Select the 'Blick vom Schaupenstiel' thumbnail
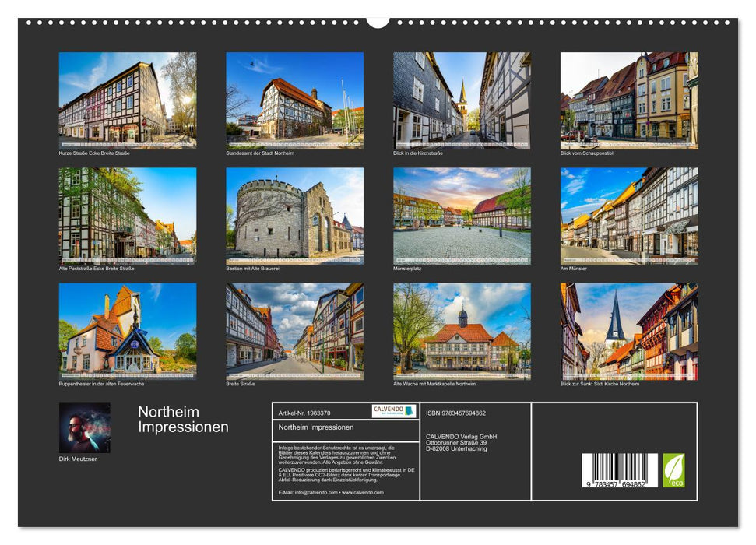 pyautogui.click(x=625, y=100)
